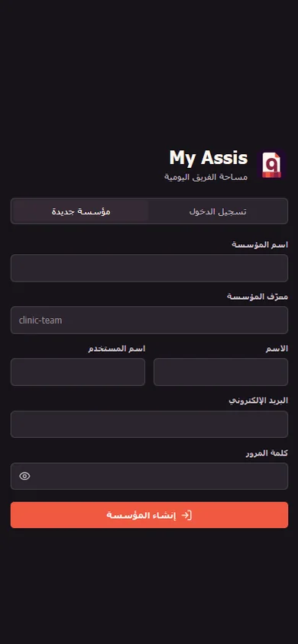This screenshot has width=298, height=644.
Task: Click the الاسم label text
Action: tap(277, 349)
